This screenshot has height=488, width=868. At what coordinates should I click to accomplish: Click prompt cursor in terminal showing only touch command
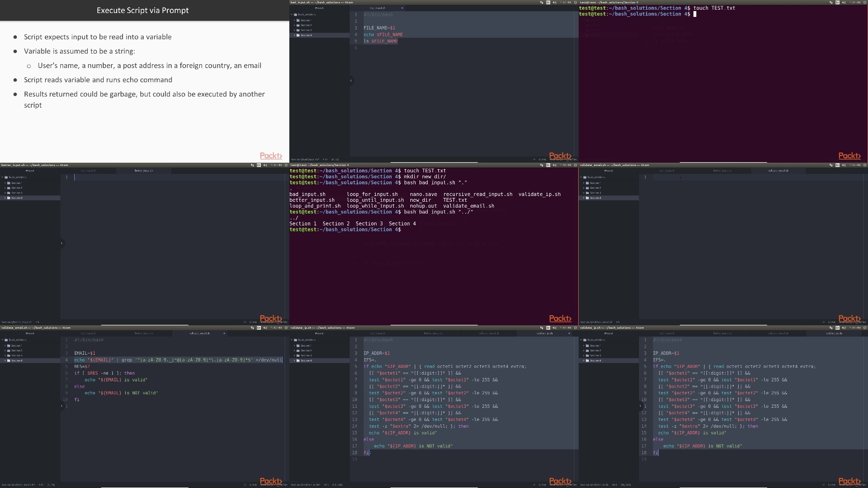(695, 14)
